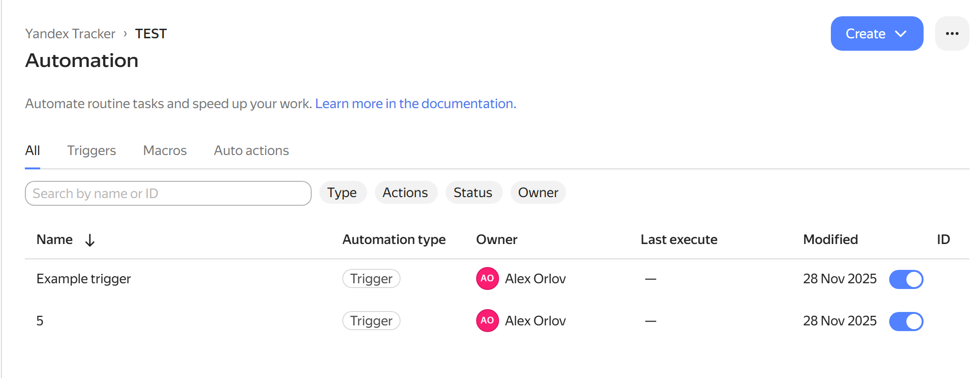Click the ID column header
980x378 pixels.
[943, 239]
